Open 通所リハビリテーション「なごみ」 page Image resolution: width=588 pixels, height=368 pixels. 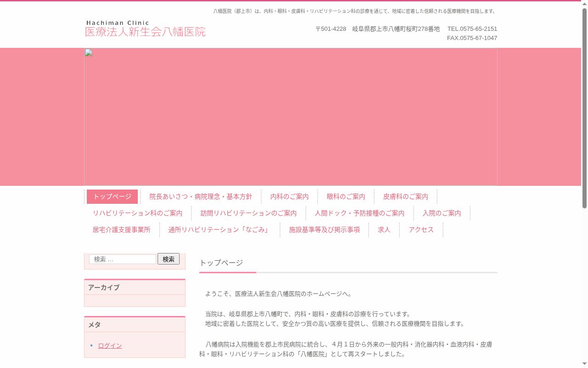pyautogui.click(x=219, y=230)
